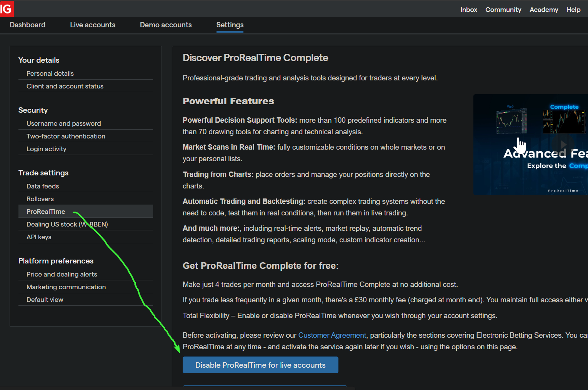Open Price and dealing alerts
The width and height of the screenshot is (588, 390).
(86, 274)
